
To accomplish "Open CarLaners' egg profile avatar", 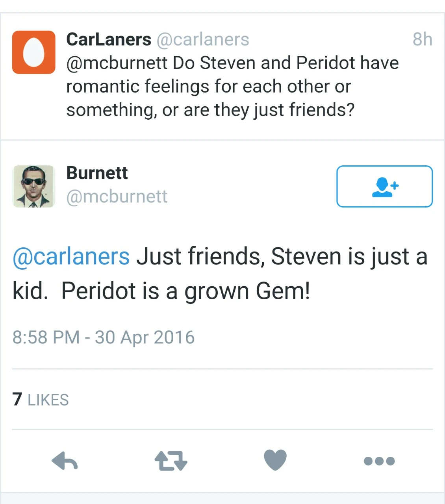I will pyautogui.click(x=34, y=52).
